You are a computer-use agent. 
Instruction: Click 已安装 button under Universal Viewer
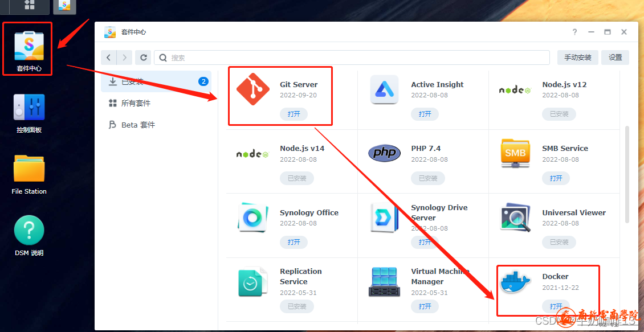(559, 242)
